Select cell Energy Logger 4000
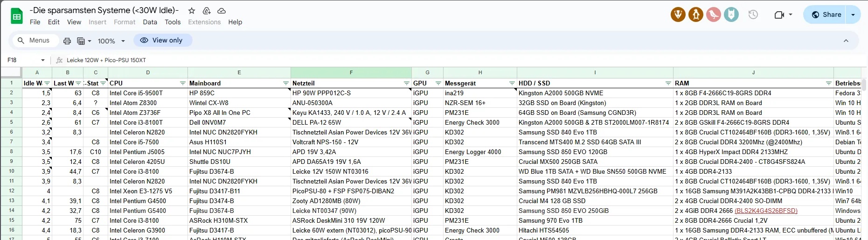The width and height of the screenshot is (868, 240). click(480, 152)
